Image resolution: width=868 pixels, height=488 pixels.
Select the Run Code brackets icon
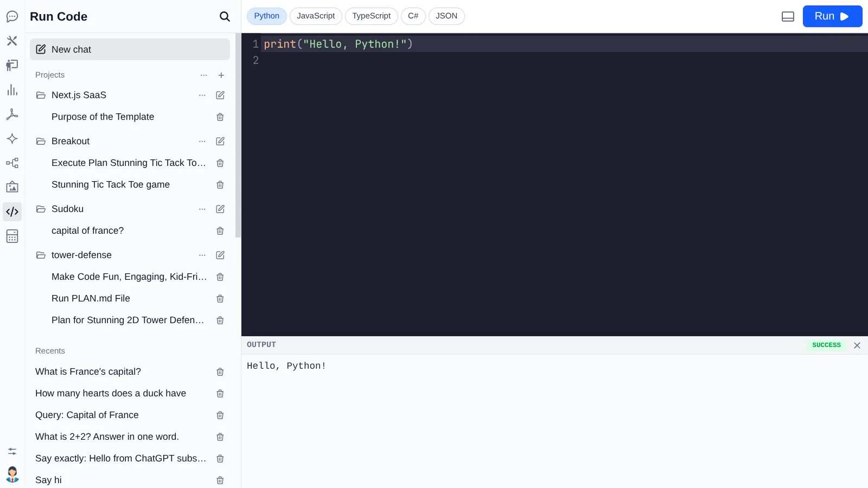click(12, 211)
